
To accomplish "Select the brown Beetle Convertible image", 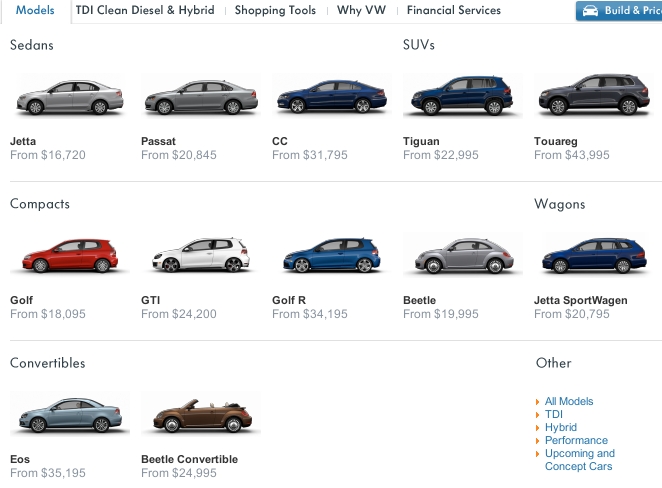I will coord(202,415).
